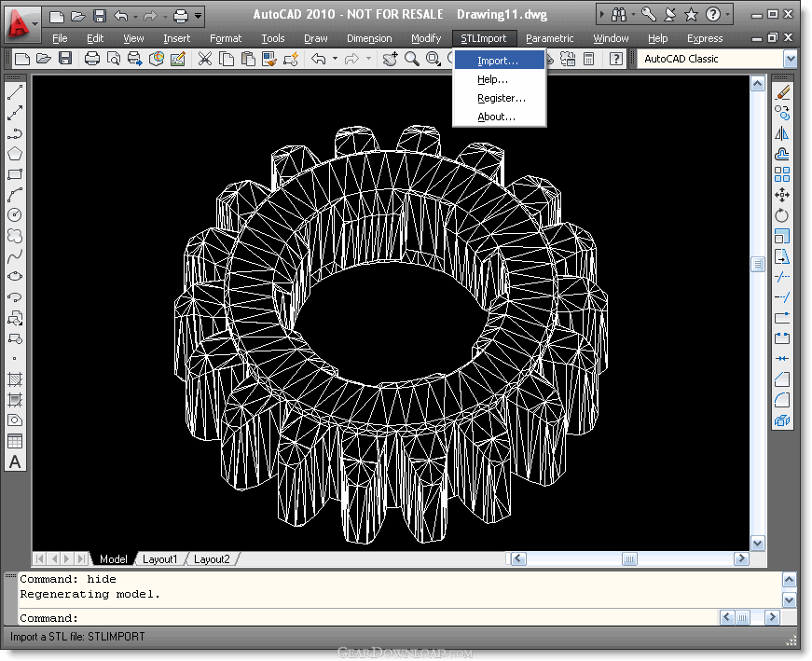Select the Chamfer tool
The image size is (812, 661).
click(x=782, y=379)
